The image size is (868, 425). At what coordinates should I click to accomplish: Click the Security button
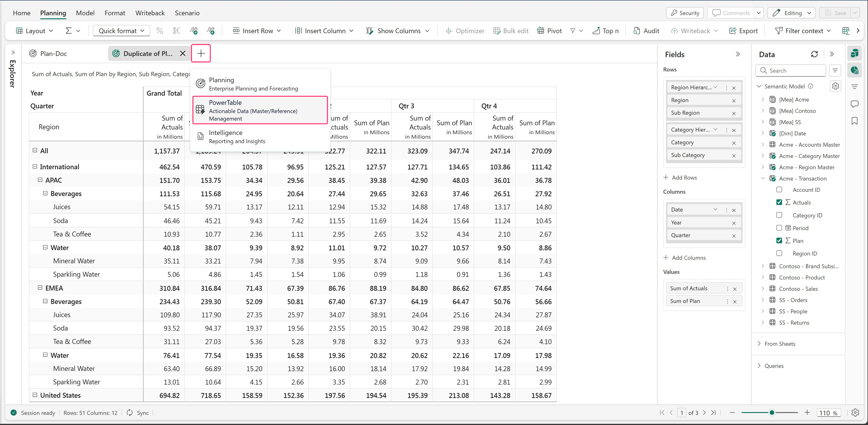[685, 13]
